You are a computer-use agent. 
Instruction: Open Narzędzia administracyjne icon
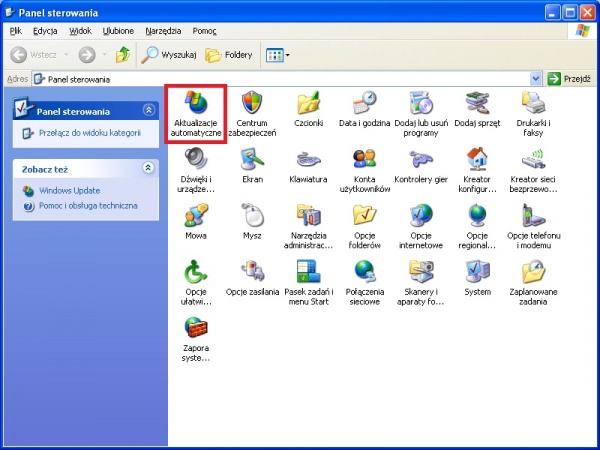click(308, 226)
